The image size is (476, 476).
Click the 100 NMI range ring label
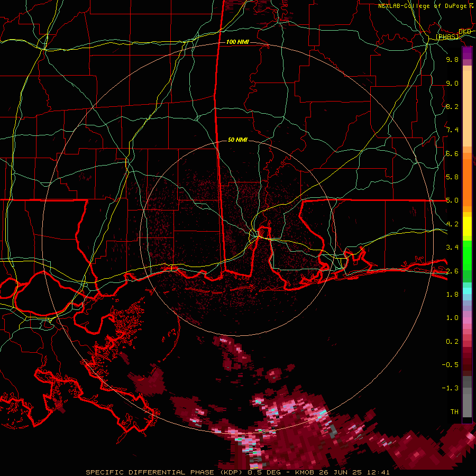237,42
